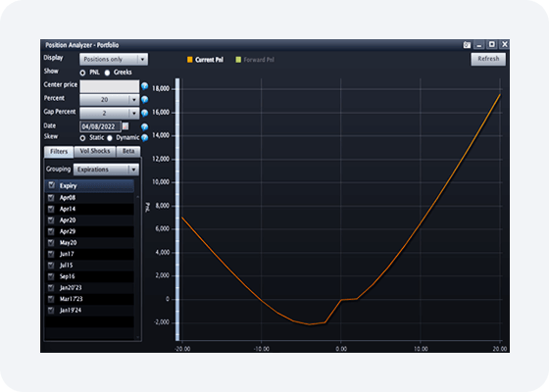Viewport: 549px width, 392px height.
Task: Click the screenshot camera icon in title bar
Action: 467,45
